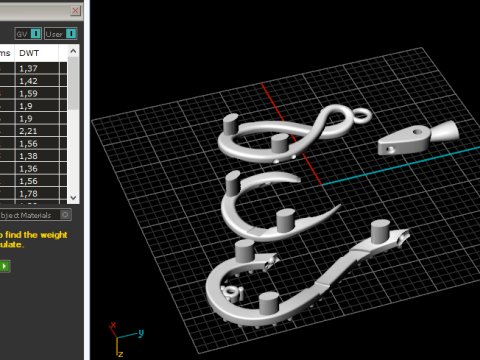Click the Object Materials button
This screenshot has height=360, width=480.
(x=35, y=215)
